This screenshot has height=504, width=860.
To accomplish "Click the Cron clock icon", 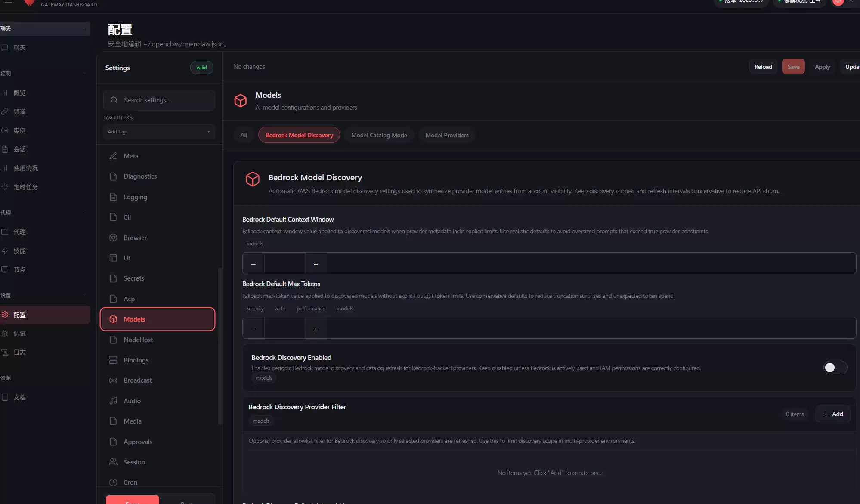I will [113, 482].
